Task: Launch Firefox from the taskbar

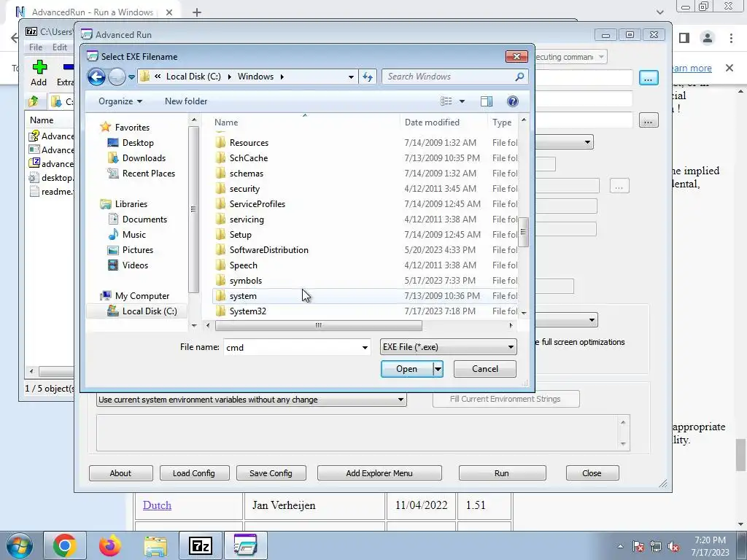Action: click(x=110, y=545)
